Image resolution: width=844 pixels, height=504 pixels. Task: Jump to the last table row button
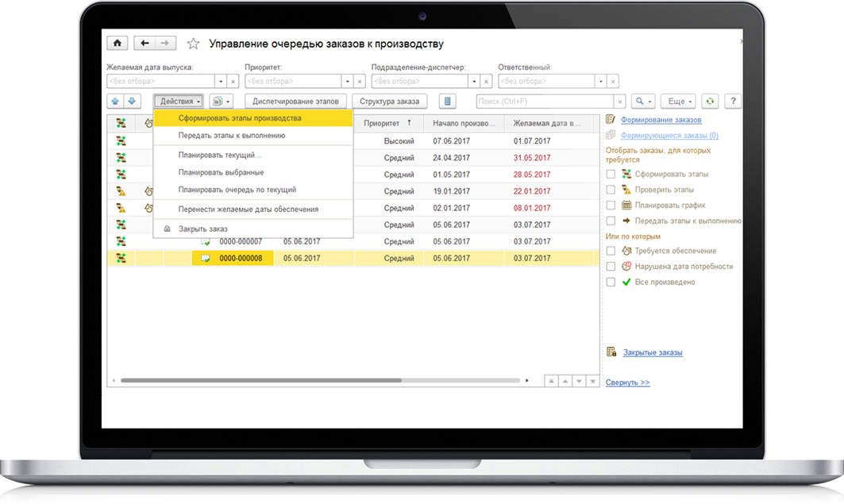[x=592, y=381]
